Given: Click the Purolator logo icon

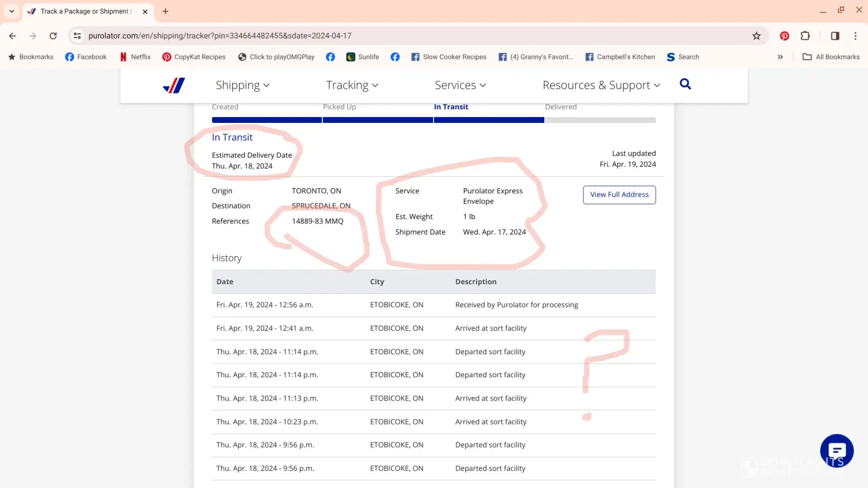Looking at the screenshot, I should (174, 85).
